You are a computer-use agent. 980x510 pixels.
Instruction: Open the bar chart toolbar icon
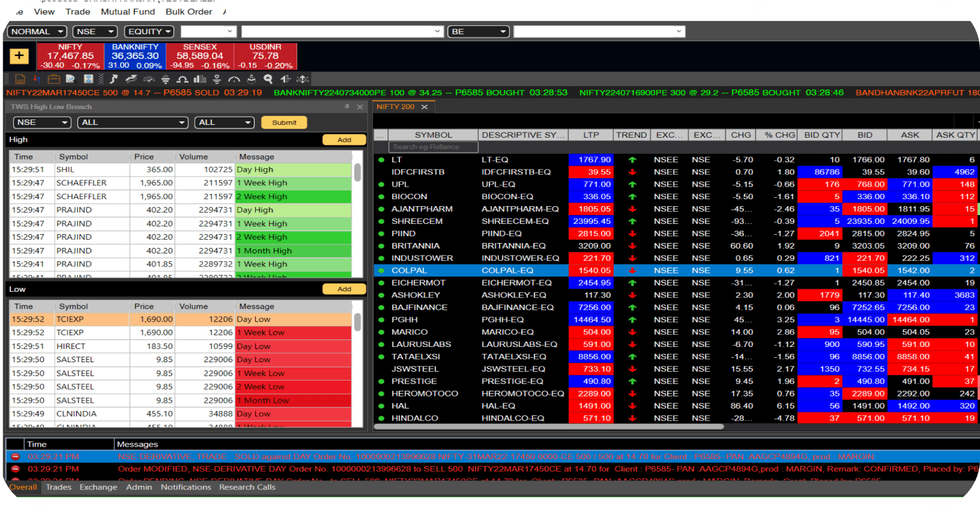coord(200,79)
